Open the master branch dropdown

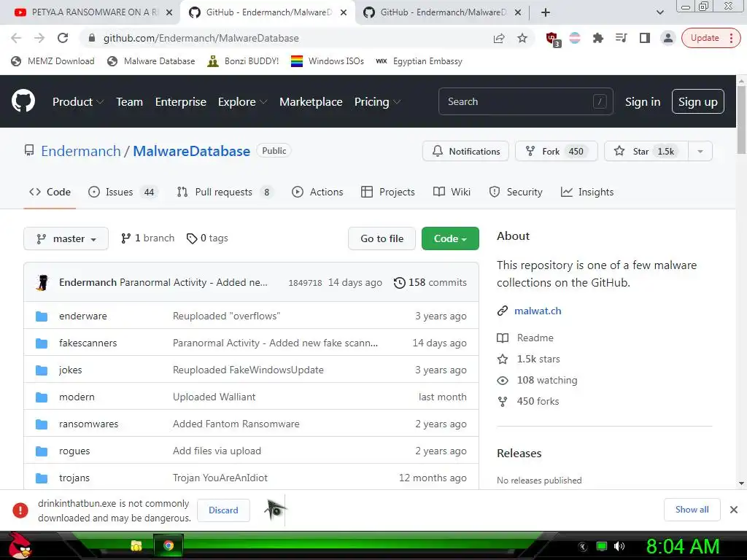tap(66, 238)
